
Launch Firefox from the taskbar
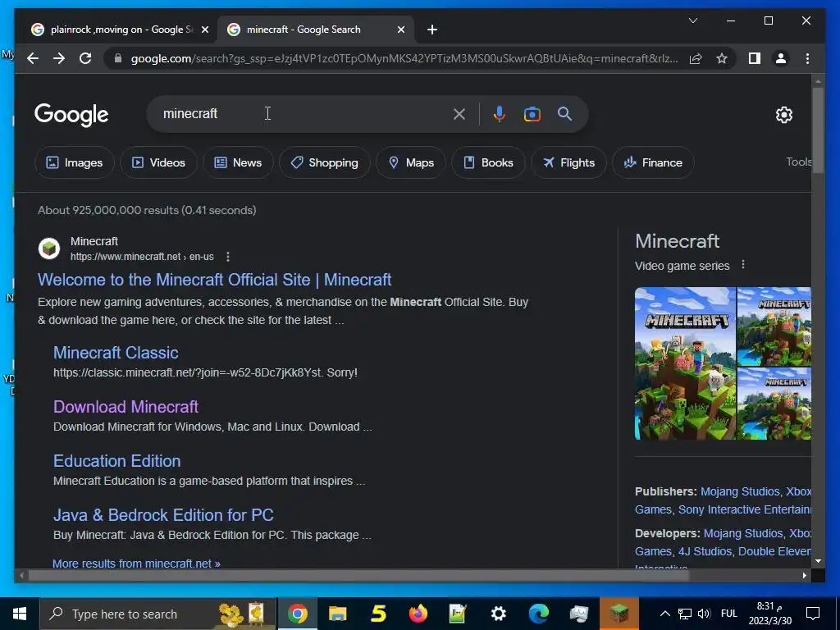418,614
